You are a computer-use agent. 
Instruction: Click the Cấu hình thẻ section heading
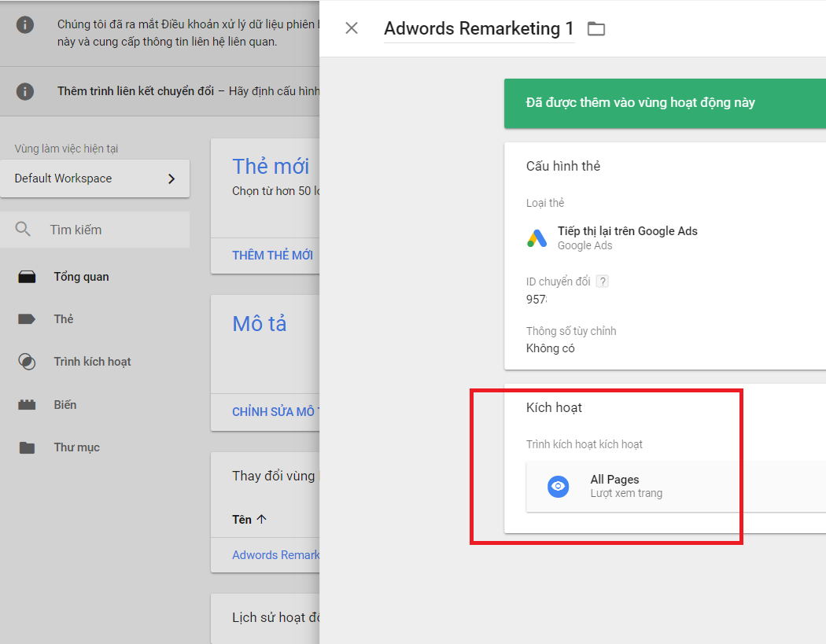pos(563,167)
